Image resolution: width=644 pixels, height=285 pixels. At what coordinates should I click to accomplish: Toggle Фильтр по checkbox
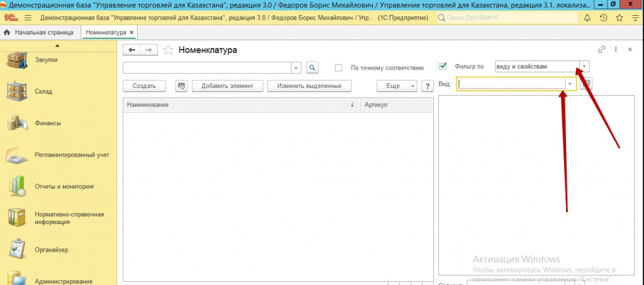point(443,66)
